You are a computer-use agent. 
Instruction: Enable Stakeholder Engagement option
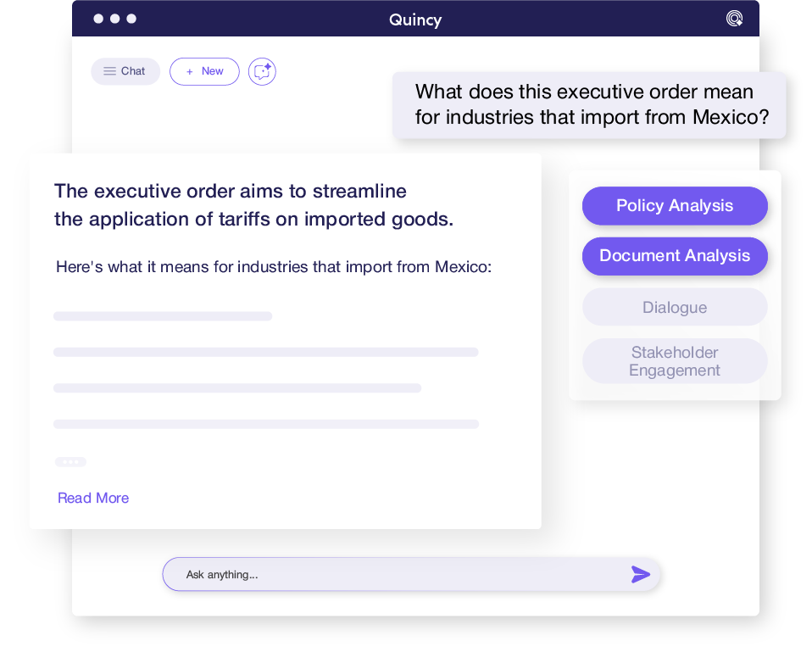(675, 361)
